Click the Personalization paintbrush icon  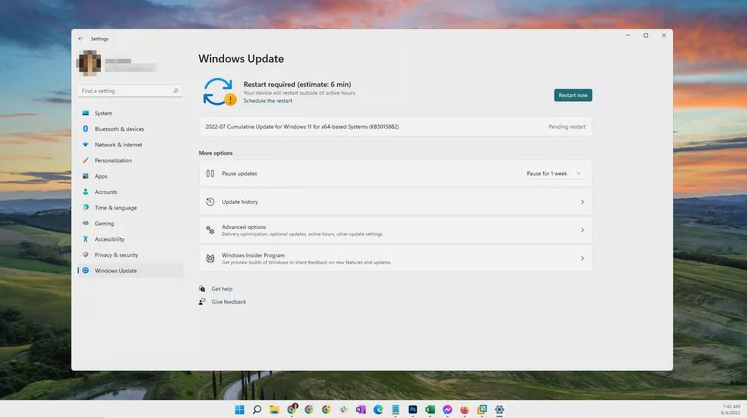[86, 161]
